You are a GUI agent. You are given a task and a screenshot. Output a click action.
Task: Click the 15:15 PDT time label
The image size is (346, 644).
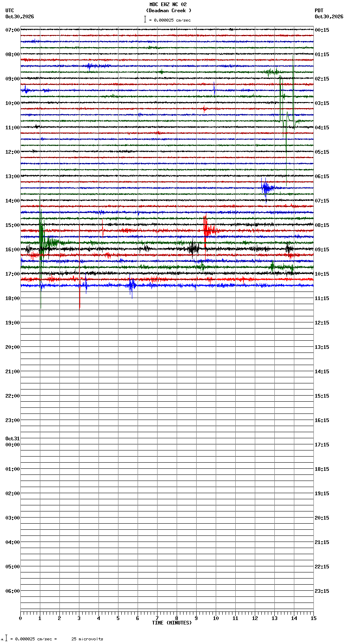click(322, 396)
